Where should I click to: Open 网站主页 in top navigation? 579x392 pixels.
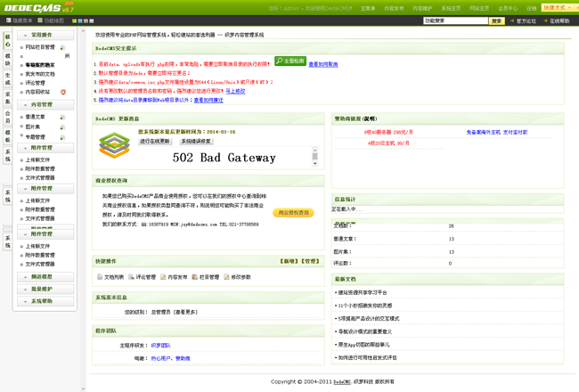coord(479,8)
